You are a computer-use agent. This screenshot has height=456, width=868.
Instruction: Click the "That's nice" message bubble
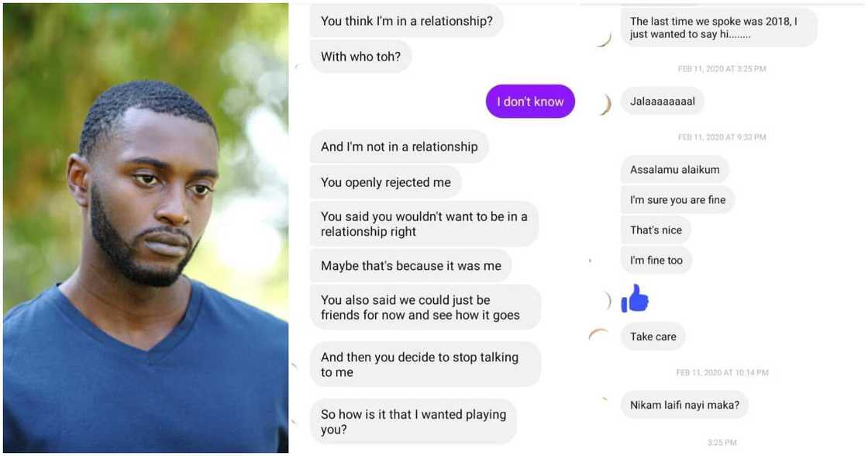[x=656, y=230]
